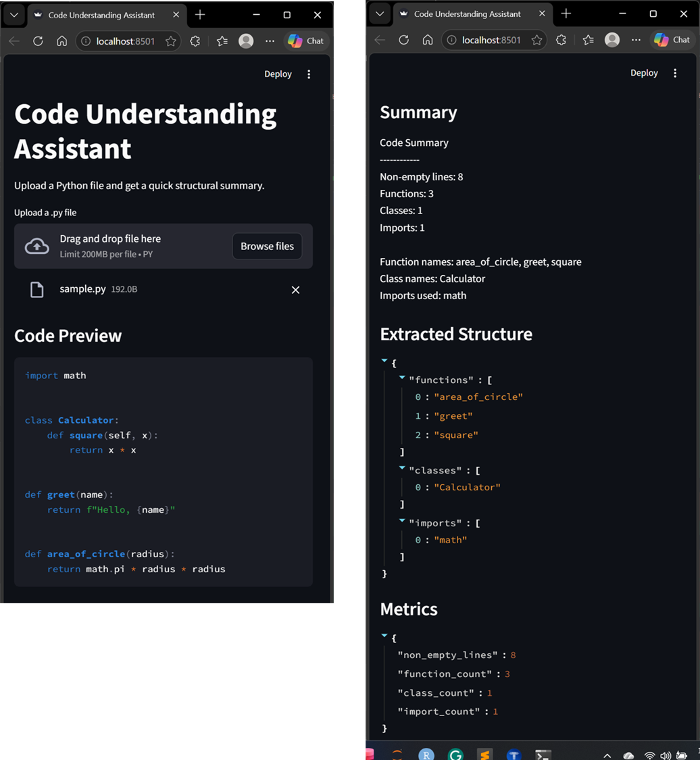The height and width of the screenshot is (760, 700).
Task: Reload the localhost:8501 page
Action: [x=39, y=41]
